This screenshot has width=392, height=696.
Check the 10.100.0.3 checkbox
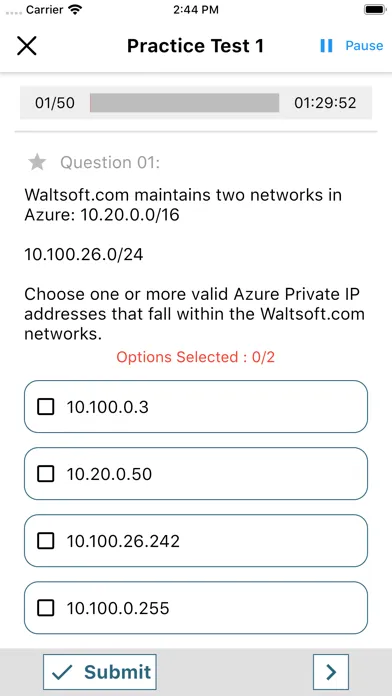[x=46, y=407]
